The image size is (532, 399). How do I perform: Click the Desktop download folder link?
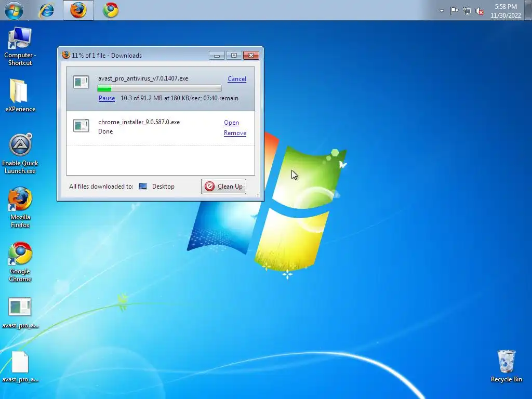(x=163, y=187)
